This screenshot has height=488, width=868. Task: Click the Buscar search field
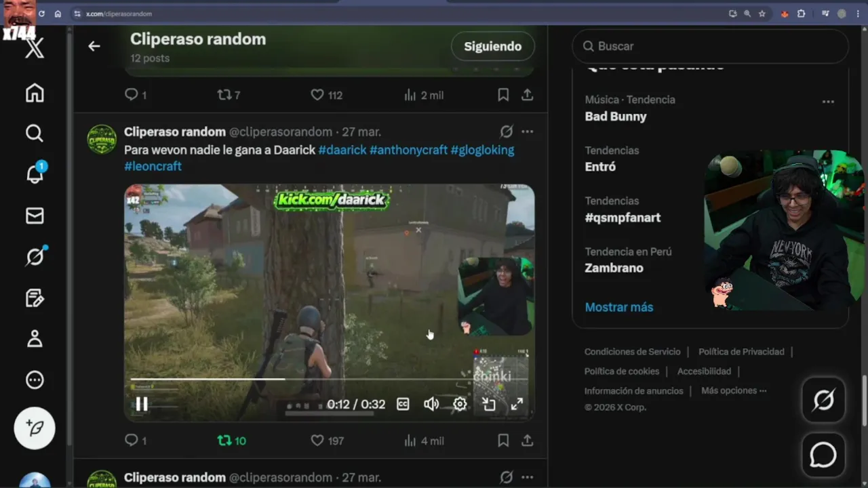pos(711,46)
